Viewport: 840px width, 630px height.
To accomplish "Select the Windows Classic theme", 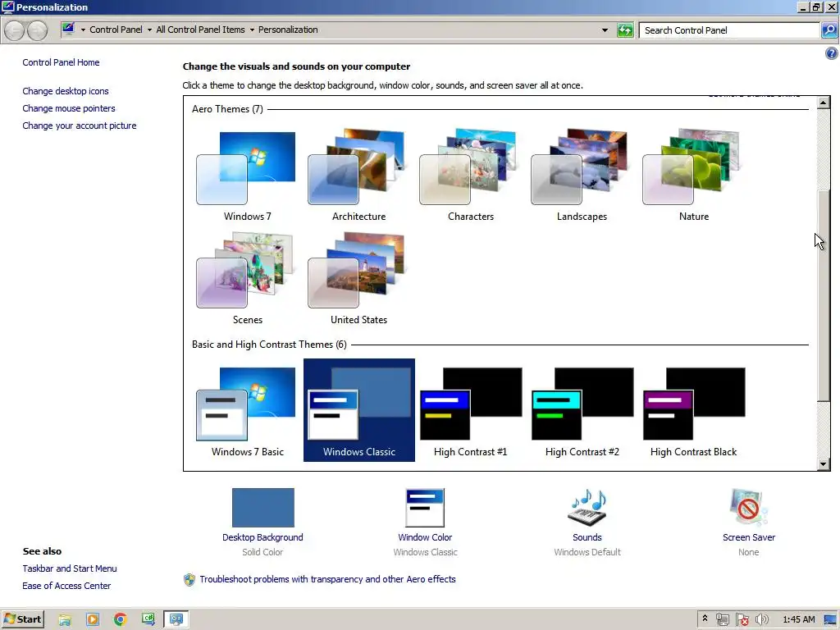I will [x=359, y=410].
